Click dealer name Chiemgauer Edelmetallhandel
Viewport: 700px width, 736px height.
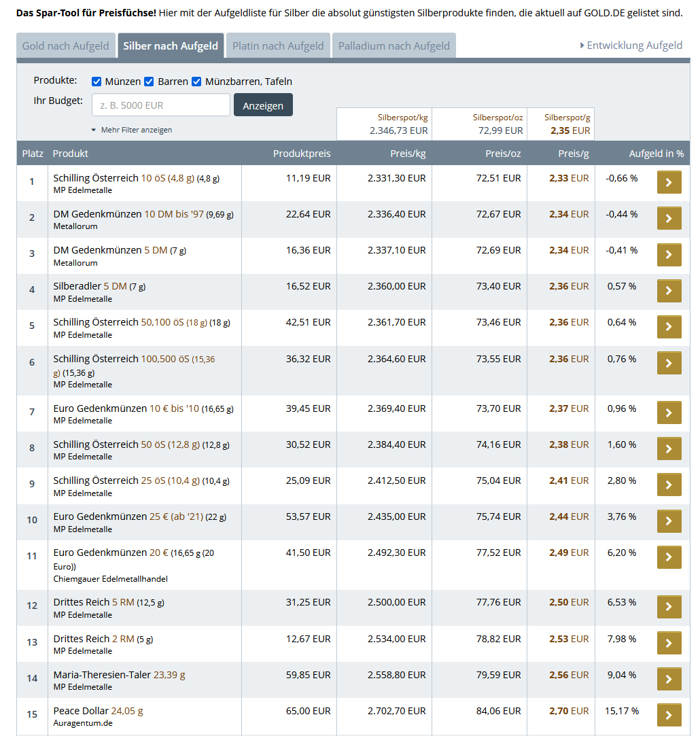click(110, 579)
